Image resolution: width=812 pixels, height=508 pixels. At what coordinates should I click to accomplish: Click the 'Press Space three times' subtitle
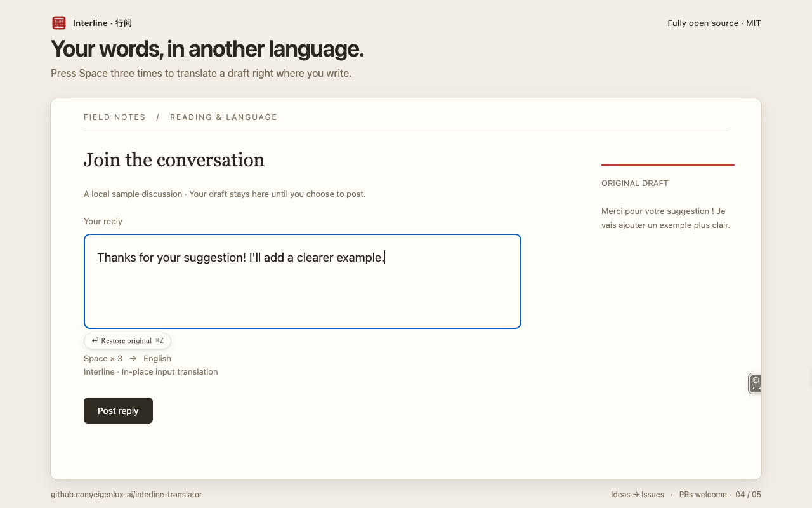[201, 74]
